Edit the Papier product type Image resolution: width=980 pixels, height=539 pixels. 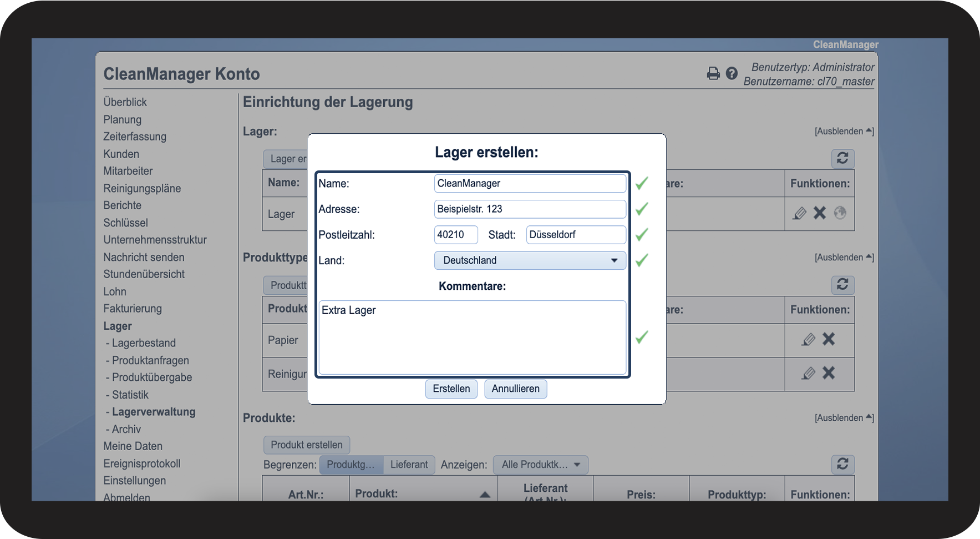point(808,340)
